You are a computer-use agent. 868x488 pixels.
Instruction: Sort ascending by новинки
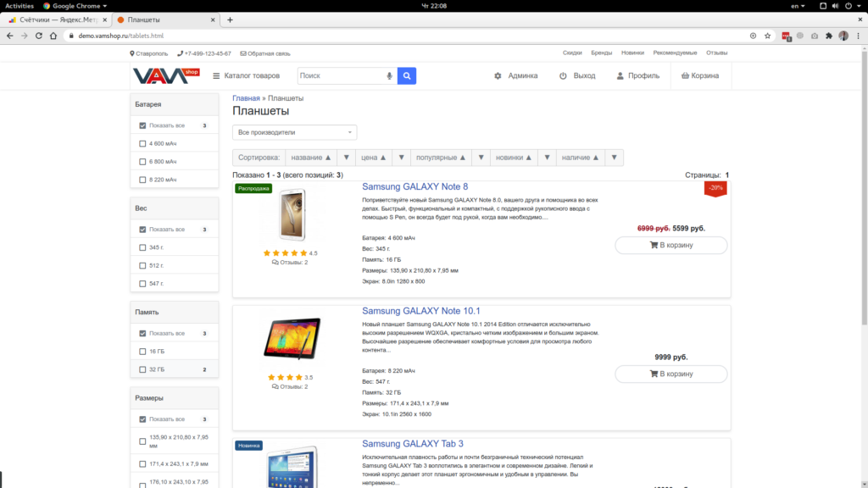tap(514, 158)
